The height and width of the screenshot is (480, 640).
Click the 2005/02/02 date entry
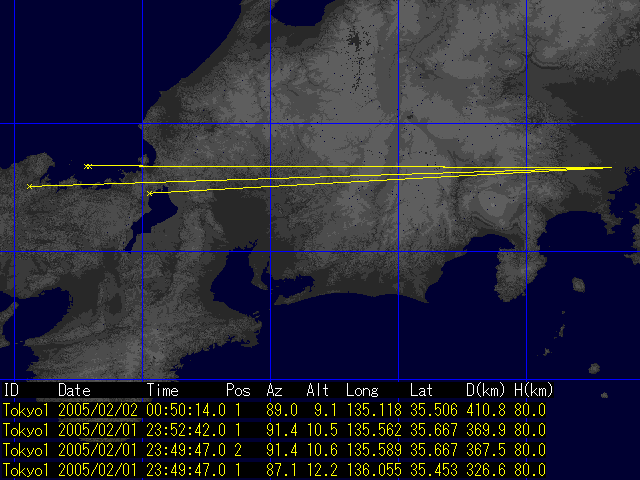pos(98,410)
